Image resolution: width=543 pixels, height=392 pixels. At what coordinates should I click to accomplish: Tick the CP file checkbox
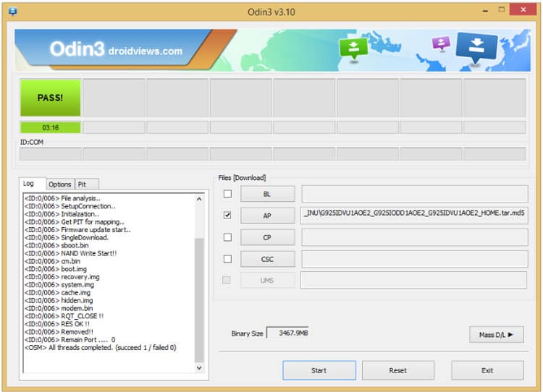pyautogui.click(x=227, y=237)
